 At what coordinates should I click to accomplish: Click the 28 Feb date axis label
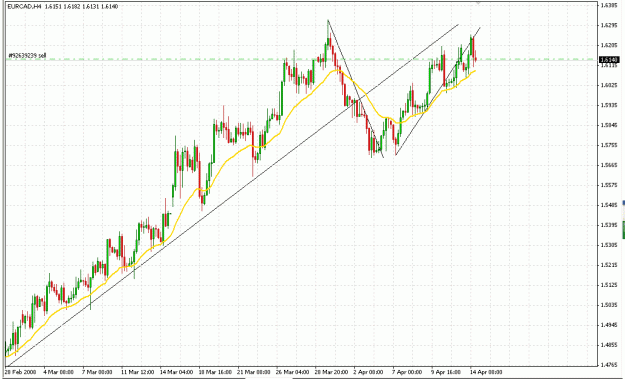[20, 372]
